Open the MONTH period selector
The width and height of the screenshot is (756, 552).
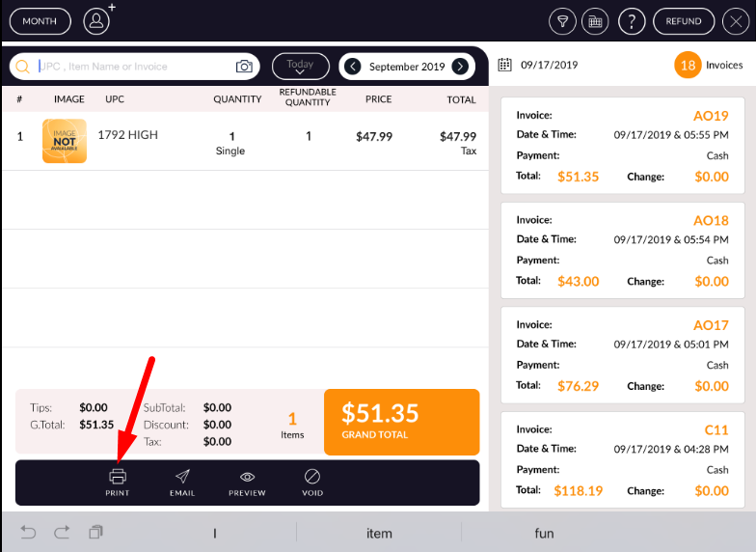click(x=40, y=20)
